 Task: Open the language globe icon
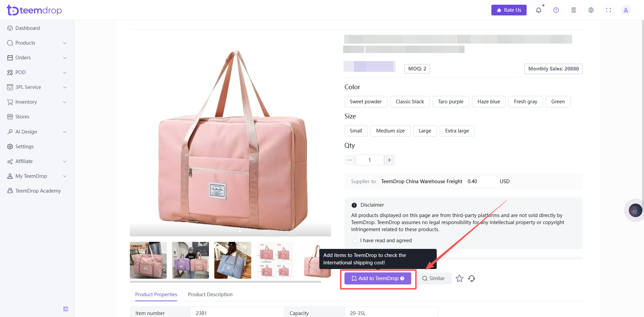pos(591,10)
